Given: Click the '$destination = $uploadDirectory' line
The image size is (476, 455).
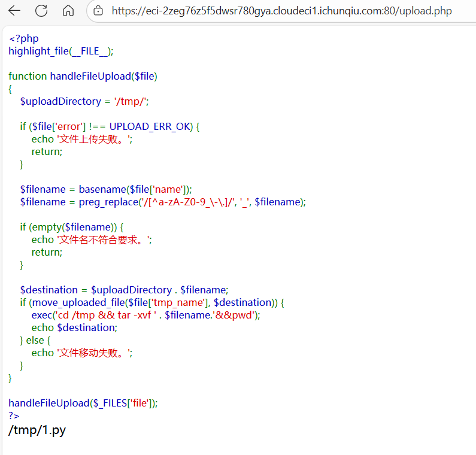Looking at the screenshot, I should pyautogui.click(x=124, y=290).
